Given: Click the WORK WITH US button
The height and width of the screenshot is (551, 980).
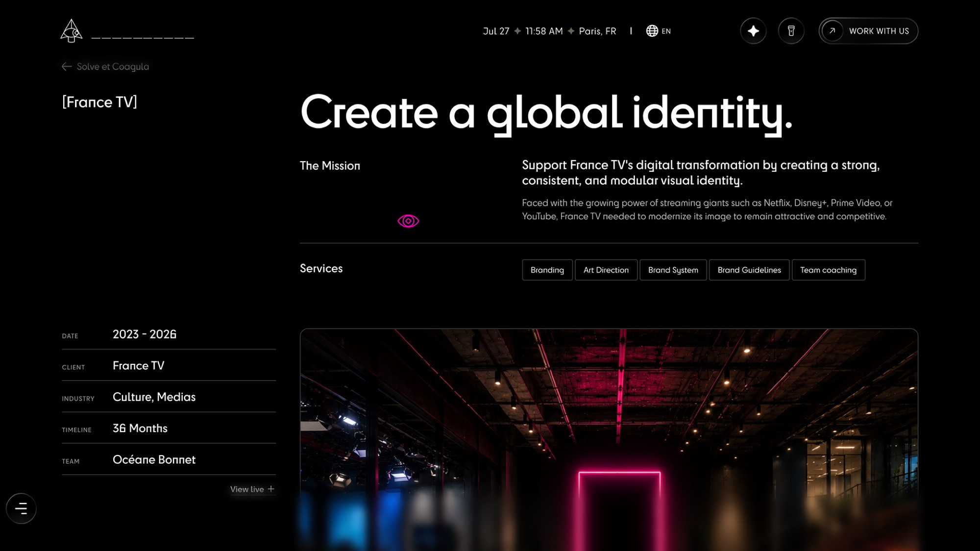Looking at the screenshot, I should (868, 31).
